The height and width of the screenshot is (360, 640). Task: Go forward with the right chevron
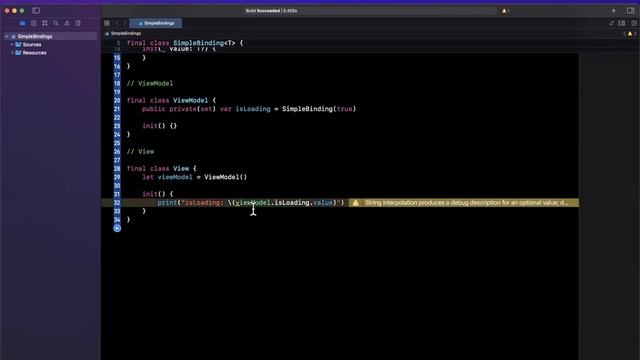pos(124,23)
